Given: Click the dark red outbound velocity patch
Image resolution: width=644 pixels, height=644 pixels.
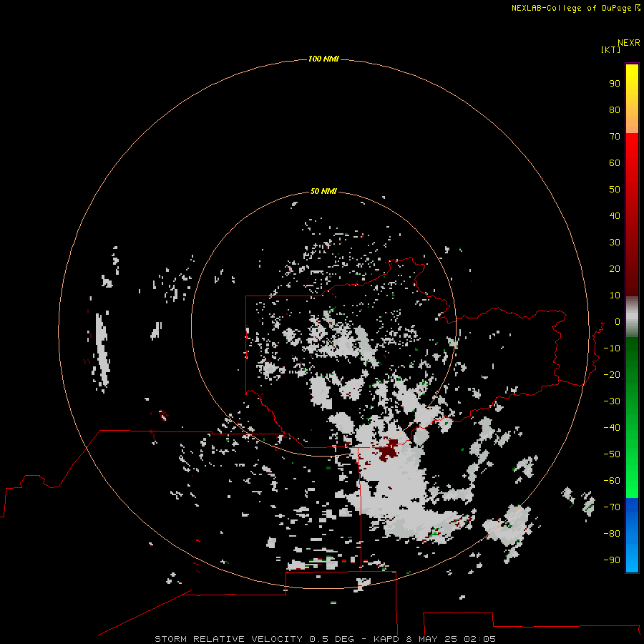Looking at the screenshot, I should point(389,451).
